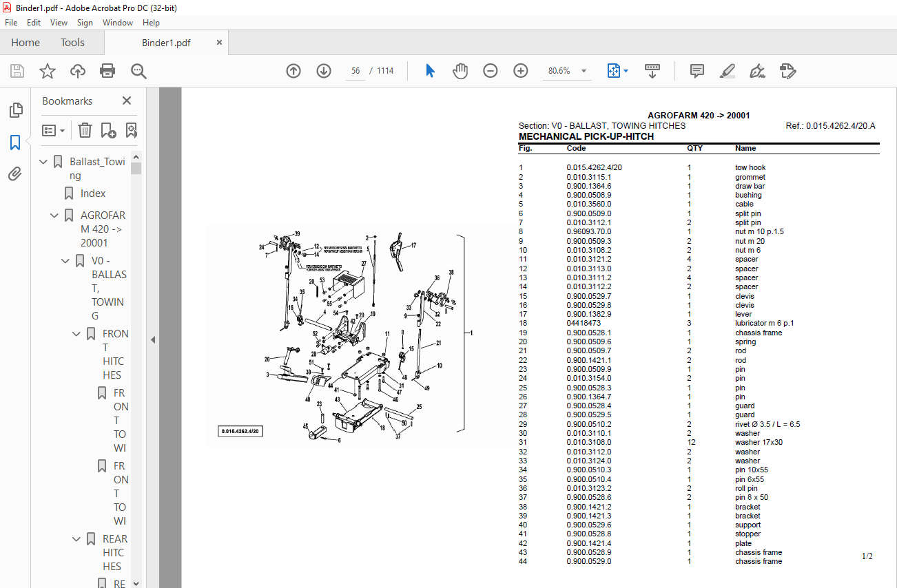Open the Index bookmark
This screenshot has width=897, height=588.
93,193
